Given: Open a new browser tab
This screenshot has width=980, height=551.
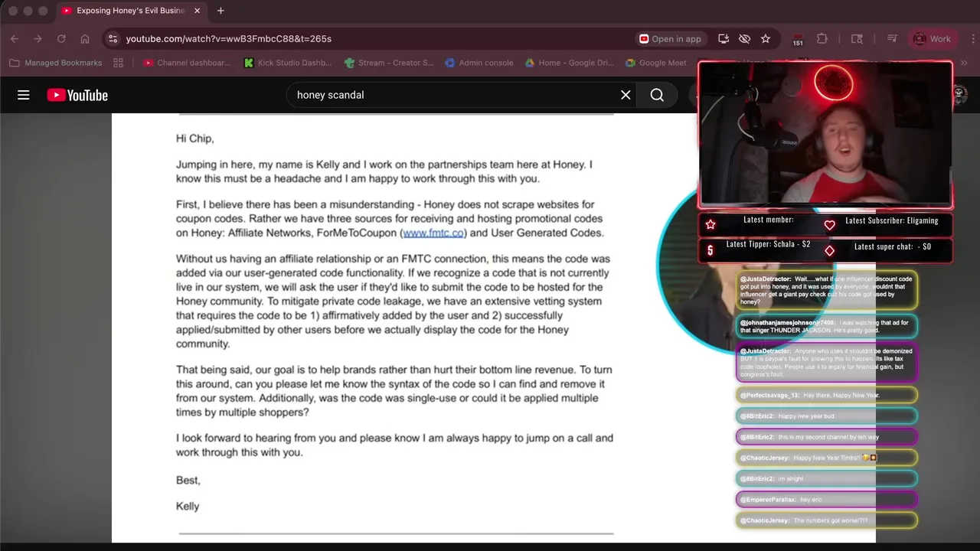Looking at the screenshot, I should click(x=220, y=11).
